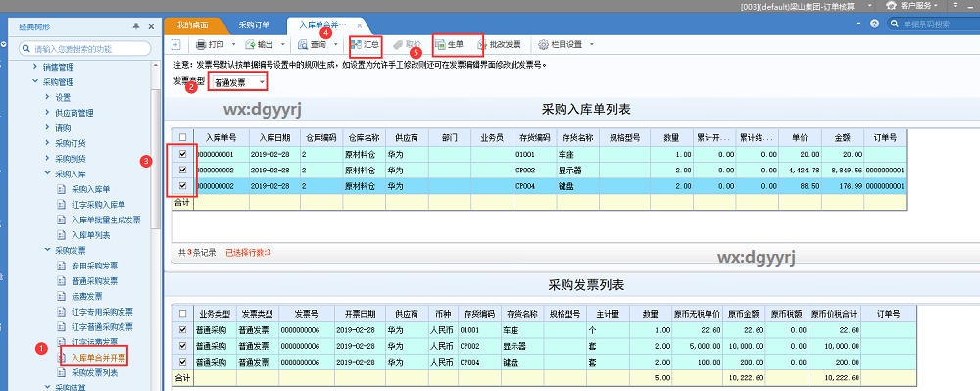Click the 8,849.56 amount cell
The height and width of the screenshot is (391, 980).
coord(843,170)
